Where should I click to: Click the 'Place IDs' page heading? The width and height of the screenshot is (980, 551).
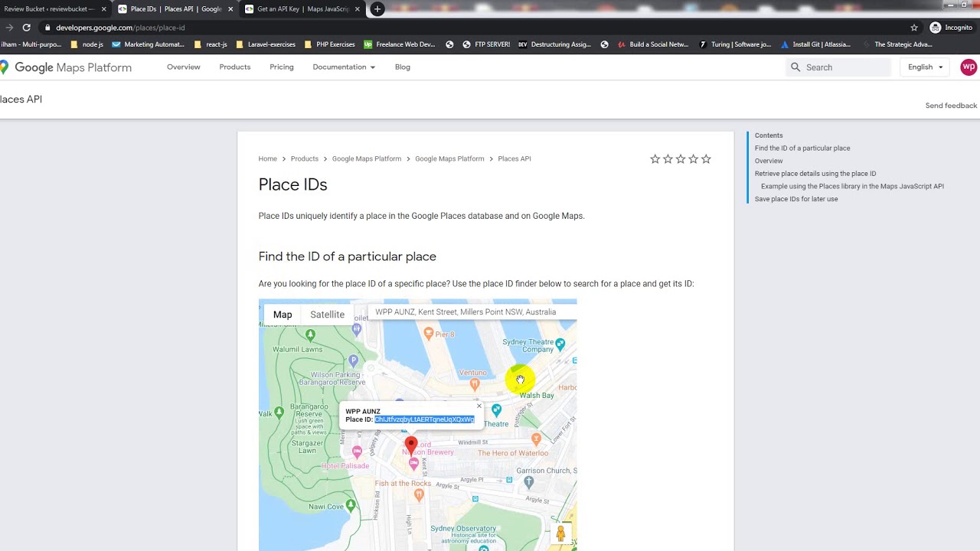[x=292, y=184]
